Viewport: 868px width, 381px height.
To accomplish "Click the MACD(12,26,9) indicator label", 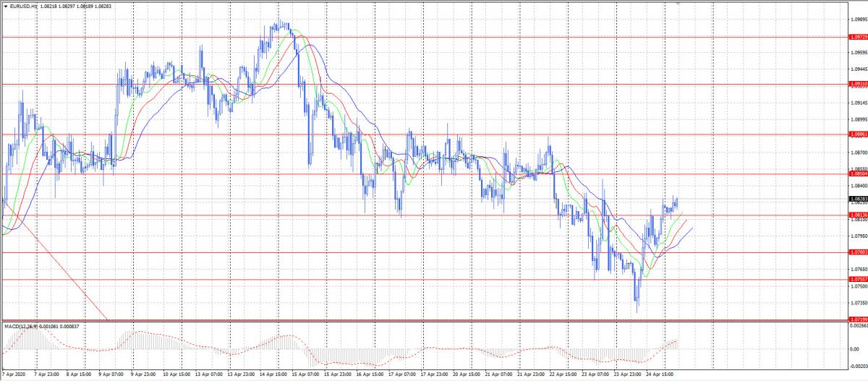I will click(x=22, y=326).
